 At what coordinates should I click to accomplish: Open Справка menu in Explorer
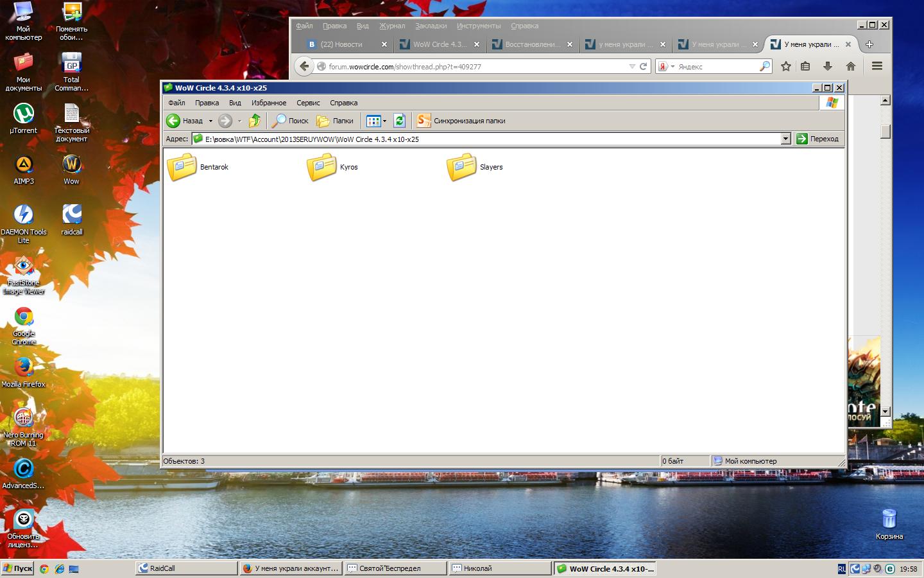pyautogui.click(x=343, y=103)
